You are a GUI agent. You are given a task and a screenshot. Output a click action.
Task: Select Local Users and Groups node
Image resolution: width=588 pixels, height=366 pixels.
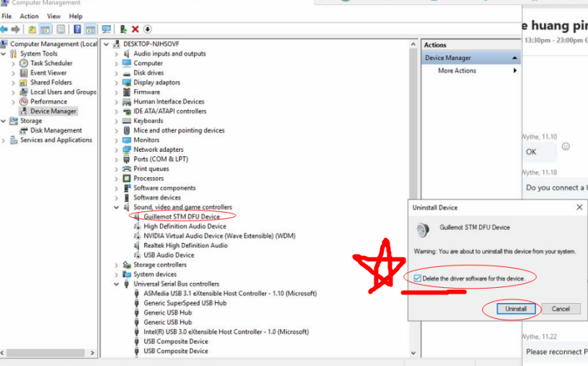coord(63,92)
